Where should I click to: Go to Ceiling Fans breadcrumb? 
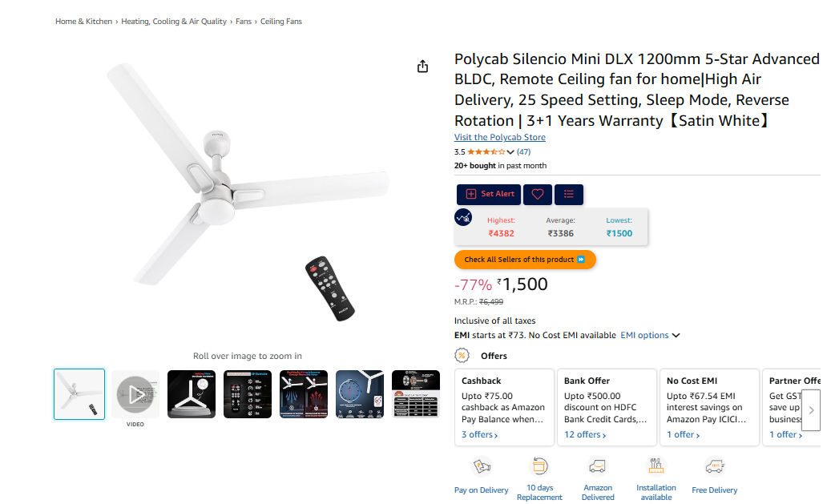[281, 22]
